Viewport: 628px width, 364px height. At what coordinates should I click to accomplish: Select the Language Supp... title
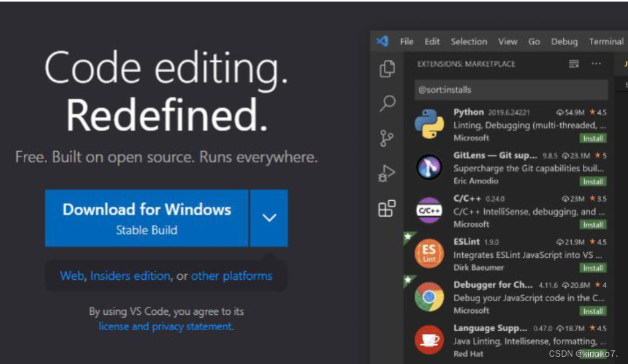pyautogui.click(x=490, y=328)
